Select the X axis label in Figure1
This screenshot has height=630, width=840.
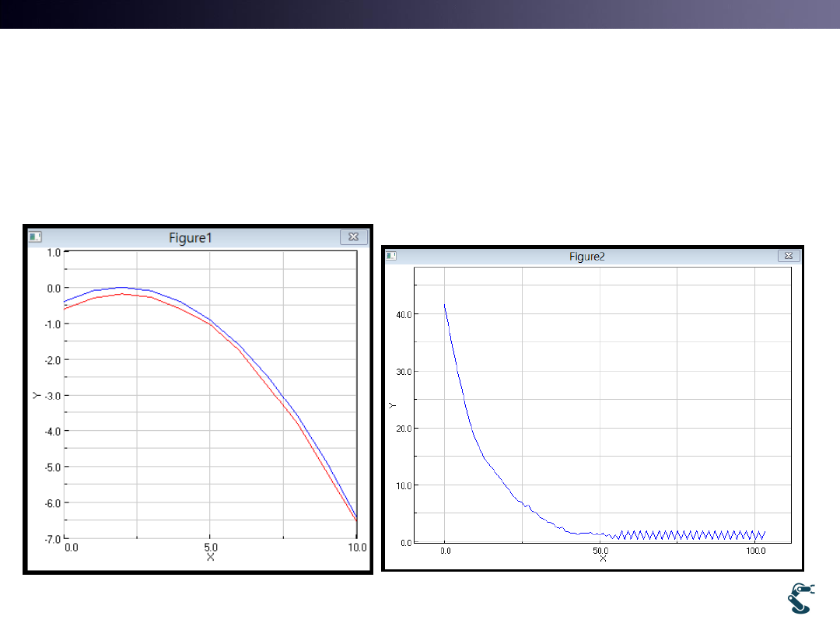(210, 557)
